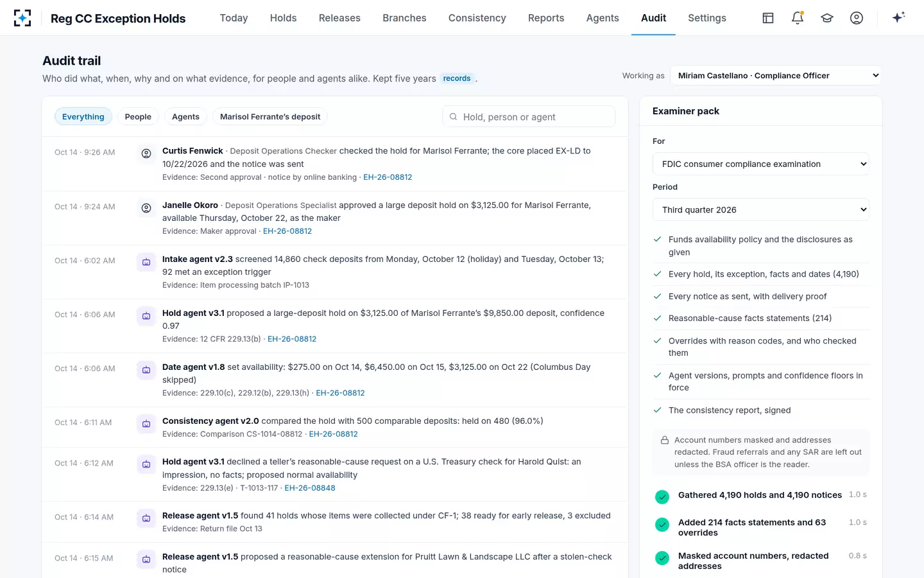Click agent icon beside Consistency agent v2.0
The height and width of the screenshot is (578, 924).
coord(146,424)
